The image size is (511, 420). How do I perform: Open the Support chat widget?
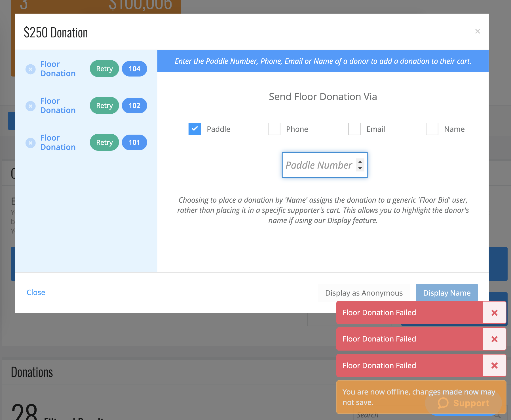(x=463, y=403)
